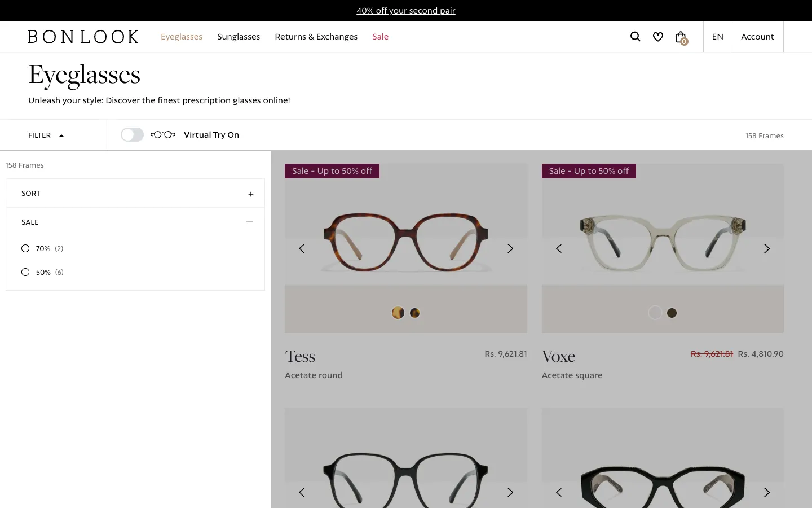Open the Sale menu item
This screenshot has height=508, width=812.
(x=381, y=37)
